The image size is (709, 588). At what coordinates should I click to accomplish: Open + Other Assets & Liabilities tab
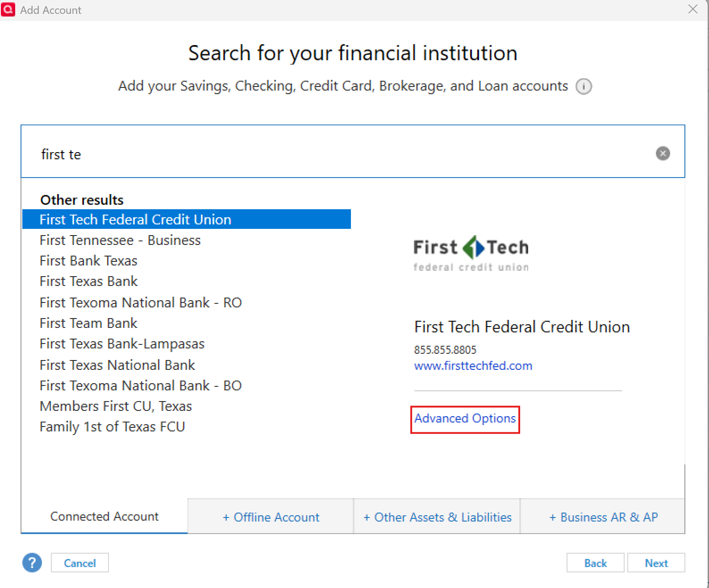coord(438,517)
